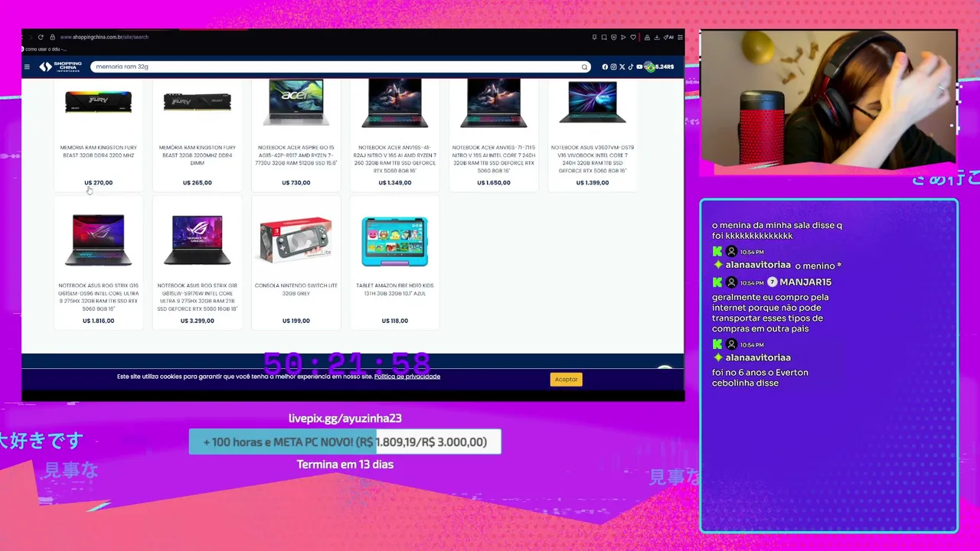Viewport: 980px width, 551px height.
Task: Click the US$ 1.399,00 price
Action: click(x=593, y=183)
